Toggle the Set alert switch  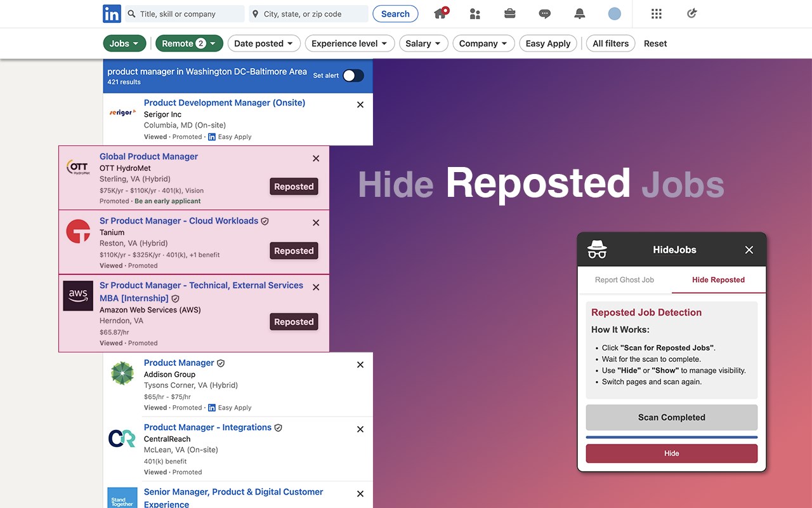(x=353, y=76)
